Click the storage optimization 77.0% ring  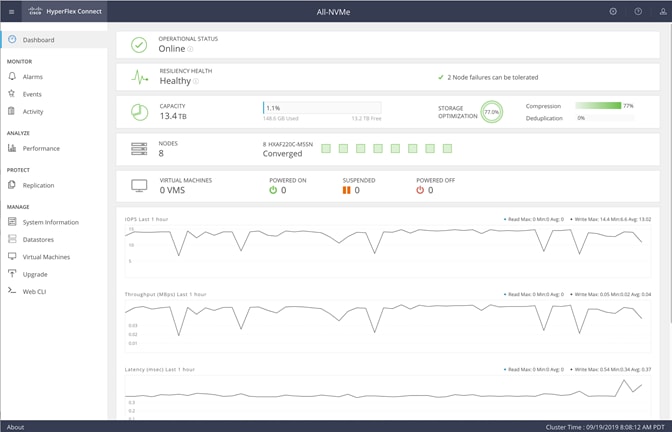[492, 112]
